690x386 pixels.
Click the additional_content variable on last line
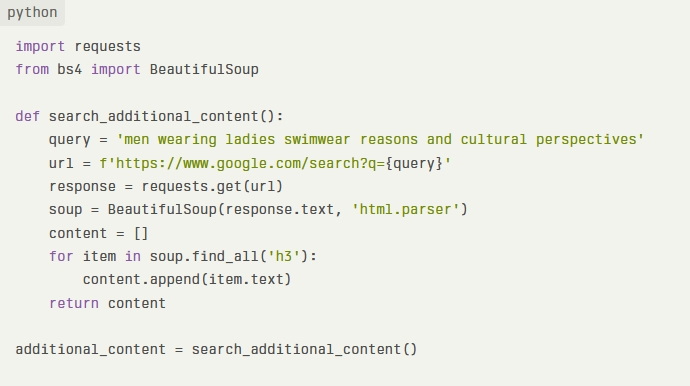tap(91, 349)
